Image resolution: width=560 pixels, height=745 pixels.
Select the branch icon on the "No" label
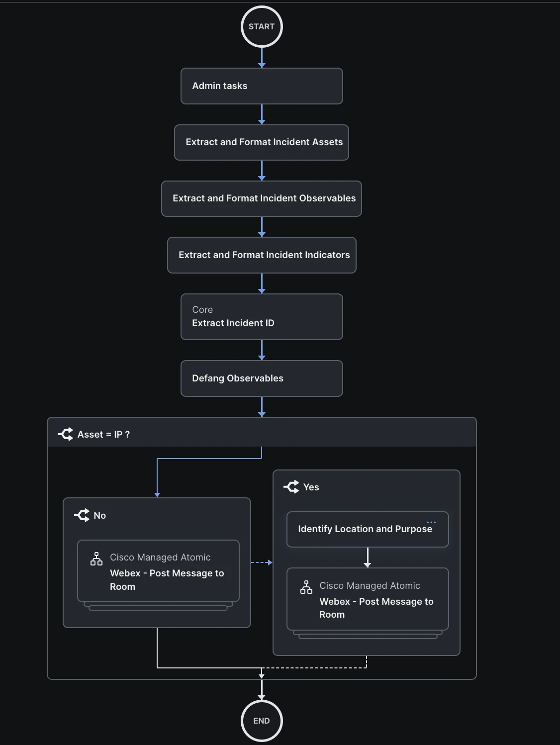point(82,515)
